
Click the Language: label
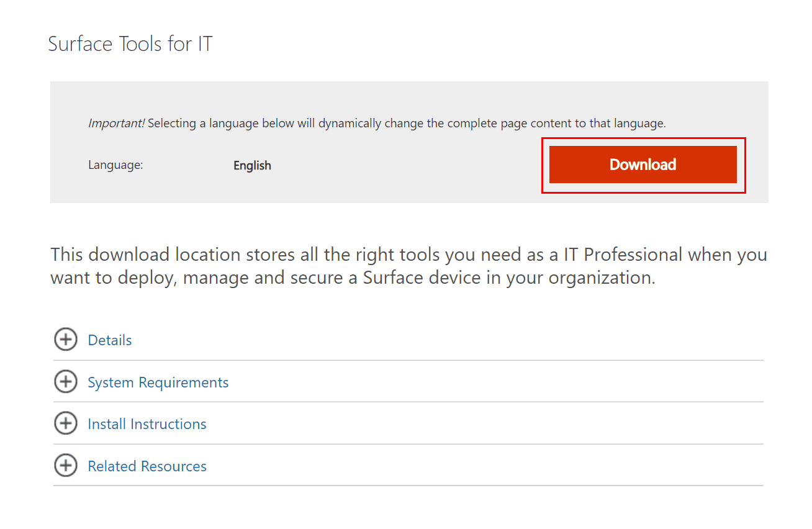click(115, 165)
